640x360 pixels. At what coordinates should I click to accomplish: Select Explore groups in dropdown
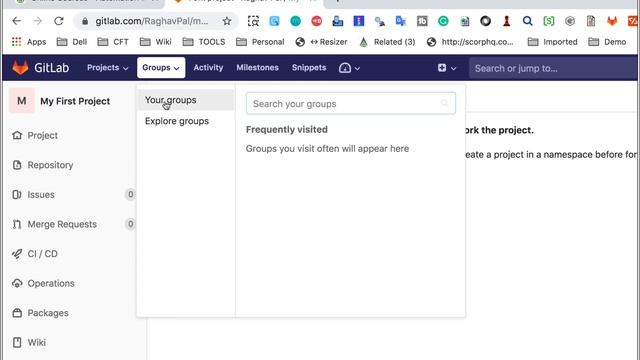pos(186,121)
